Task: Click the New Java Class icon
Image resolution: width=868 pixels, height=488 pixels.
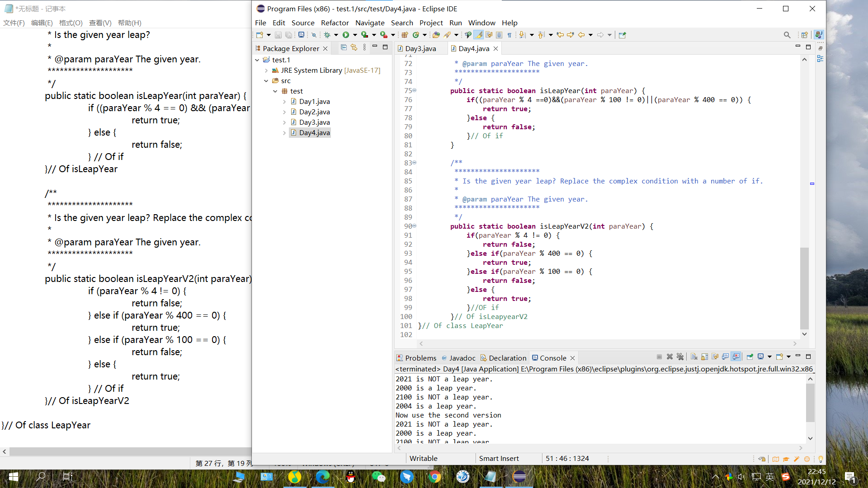Action: pos(415,35)
